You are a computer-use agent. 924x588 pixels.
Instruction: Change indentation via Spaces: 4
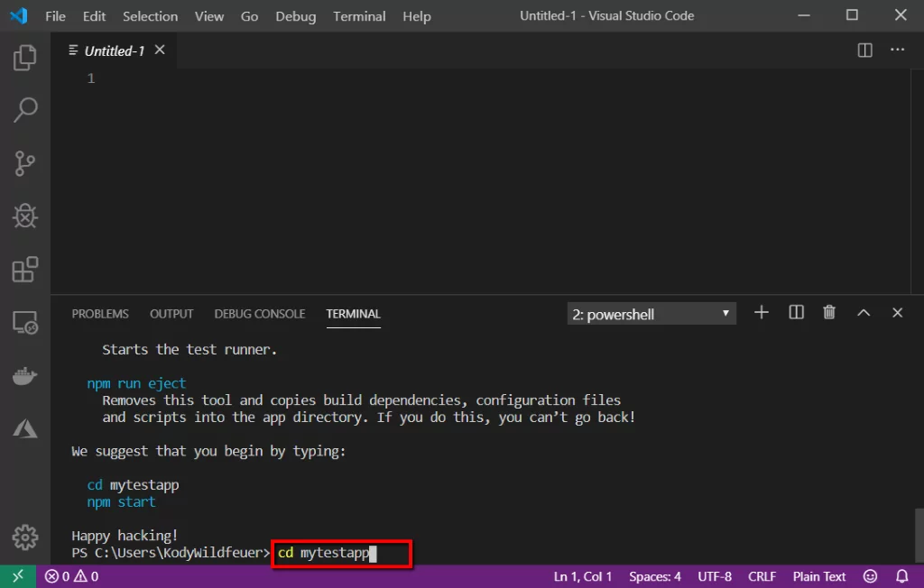tap(655, 576)
